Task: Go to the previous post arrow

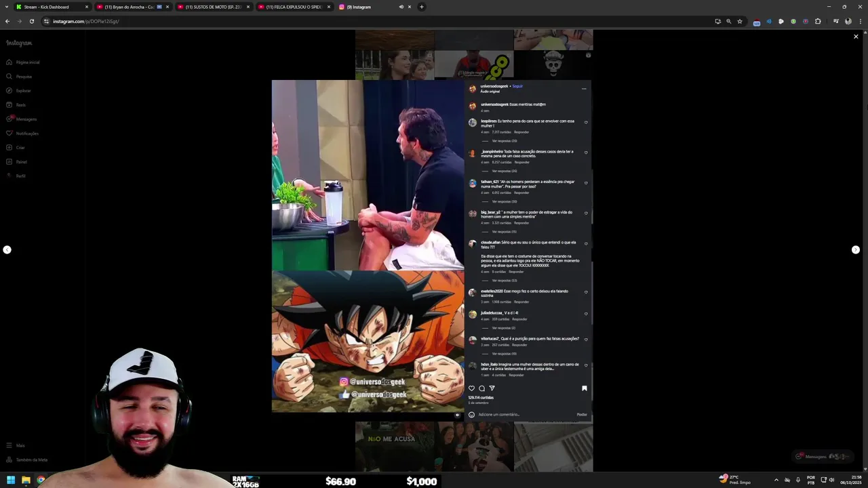Action: 7,250
